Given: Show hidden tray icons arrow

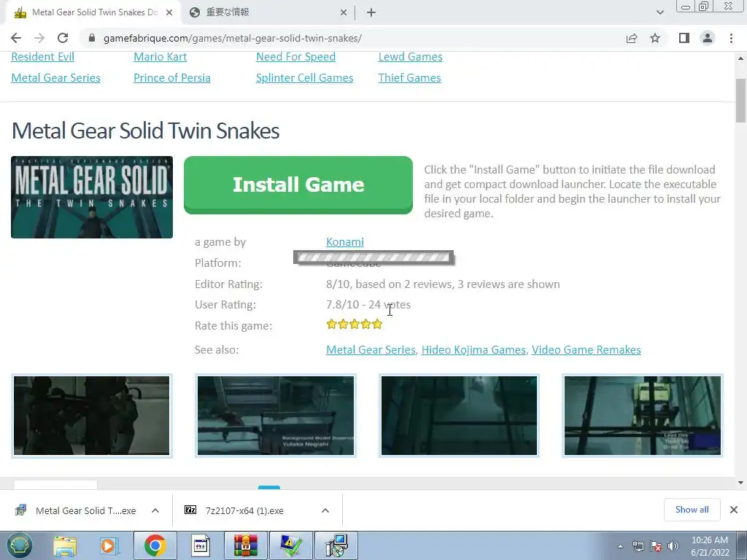Looking at the screenshot, I should (620, 547).
